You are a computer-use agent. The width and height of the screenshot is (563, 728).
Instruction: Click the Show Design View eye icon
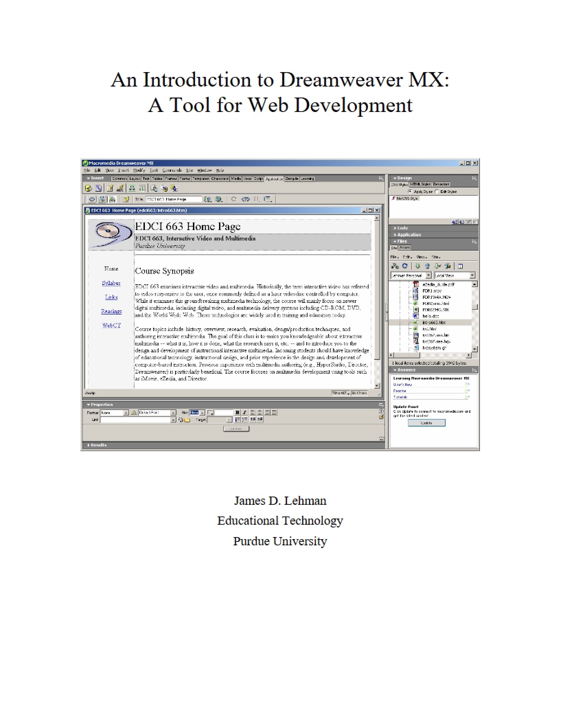(92, 199)
